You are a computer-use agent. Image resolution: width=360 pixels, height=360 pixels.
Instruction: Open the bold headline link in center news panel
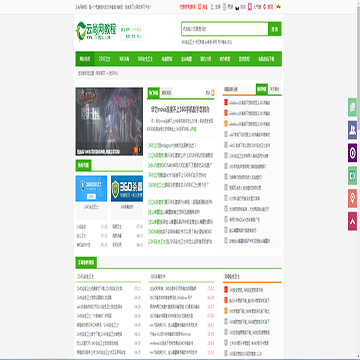pyautogui.click(x=180, y=109)
